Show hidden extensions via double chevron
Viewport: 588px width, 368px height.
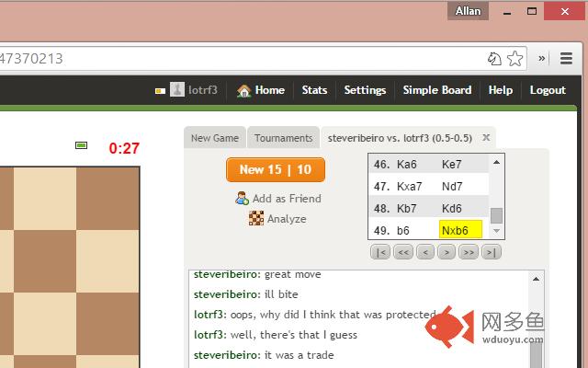(542, 58)
